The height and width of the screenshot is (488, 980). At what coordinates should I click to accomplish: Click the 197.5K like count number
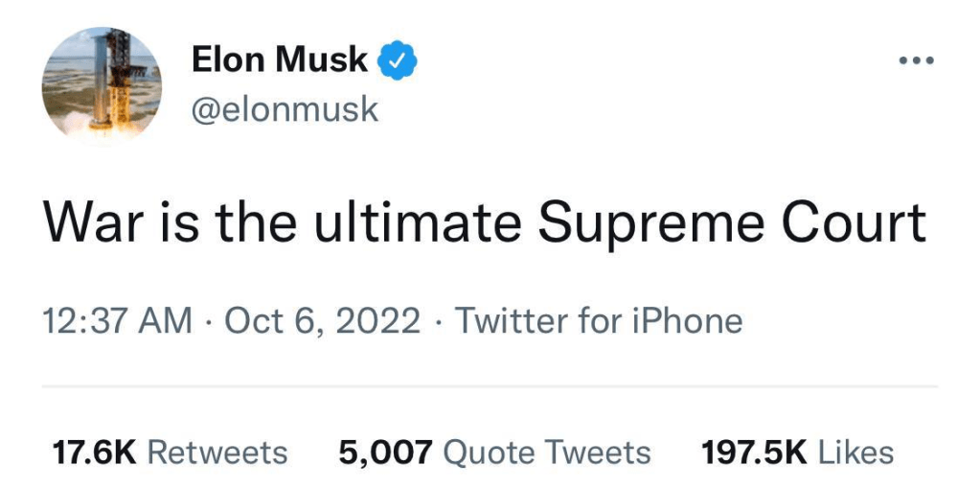tap(755, 453)
